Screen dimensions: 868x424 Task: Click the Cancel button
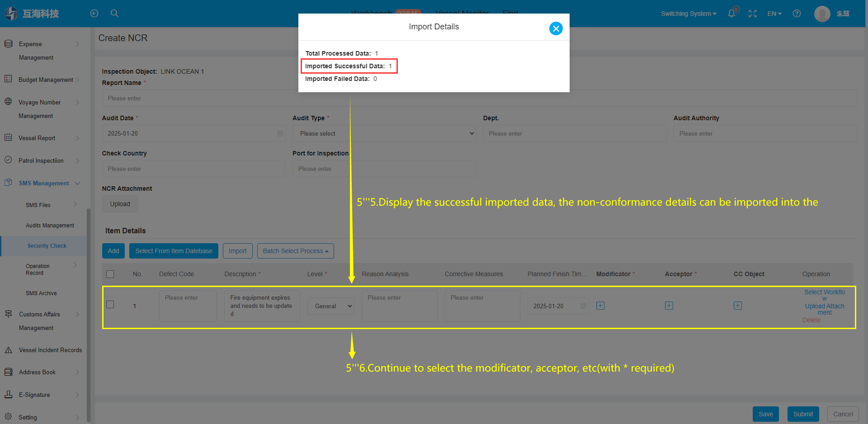tap(843, 414)
